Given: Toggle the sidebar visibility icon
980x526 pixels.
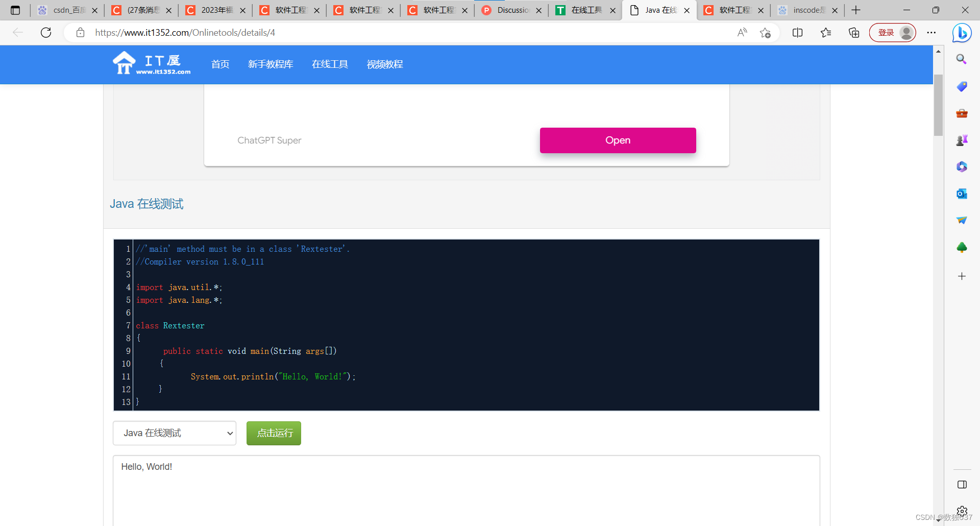Looking at the screenshot, I should (962, 485).
